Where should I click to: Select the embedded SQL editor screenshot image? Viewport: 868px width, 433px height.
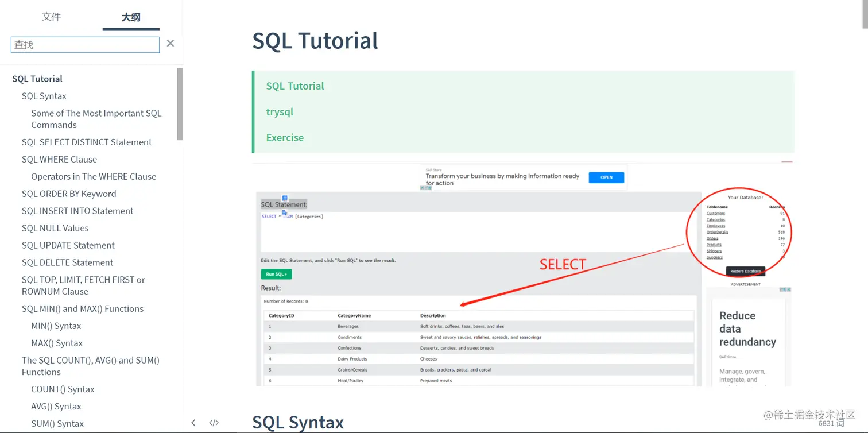tap(523, 274)
